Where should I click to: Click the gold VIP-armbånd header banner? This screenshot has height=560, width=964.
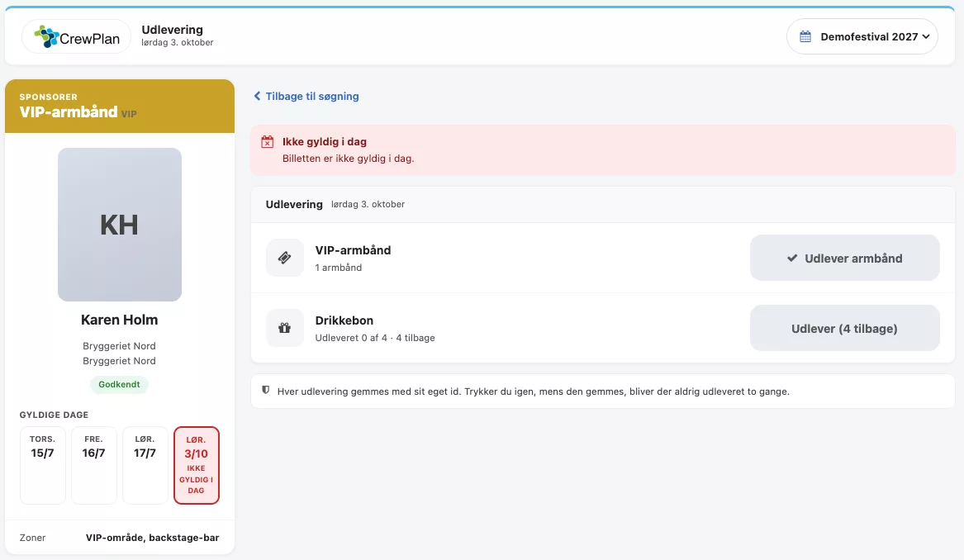tap(120, 106)
